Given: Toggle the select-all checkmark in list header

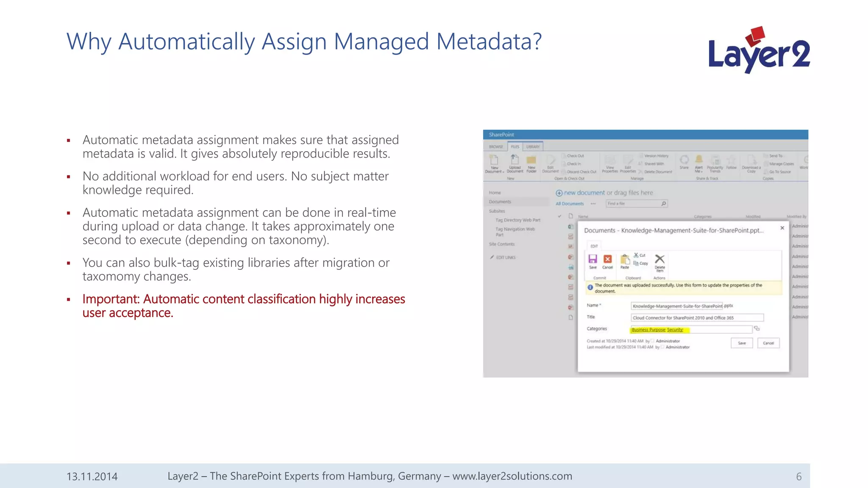Looking at the screenshot, I should [559, 216].
